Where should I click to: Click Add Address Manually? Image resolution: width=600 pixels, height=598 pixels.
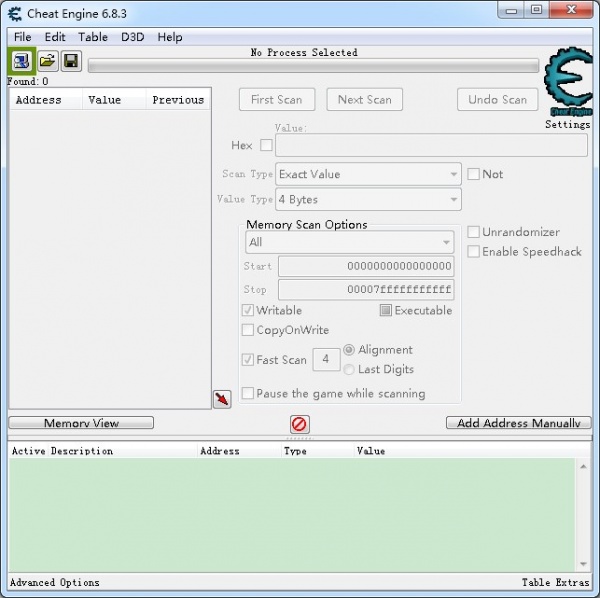tap(518, 423)
